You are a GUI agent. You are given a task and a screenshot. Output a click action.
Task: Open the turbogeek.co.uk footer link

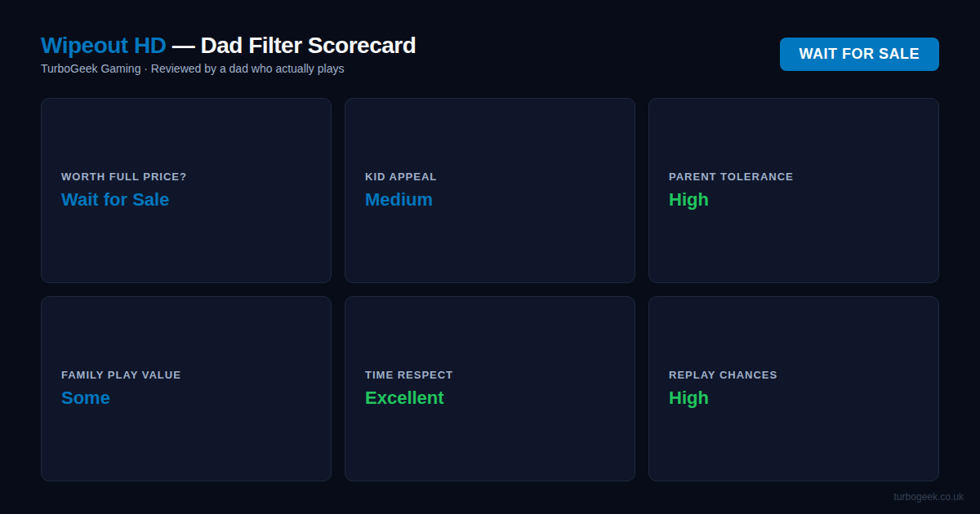[x=928, y=497]
